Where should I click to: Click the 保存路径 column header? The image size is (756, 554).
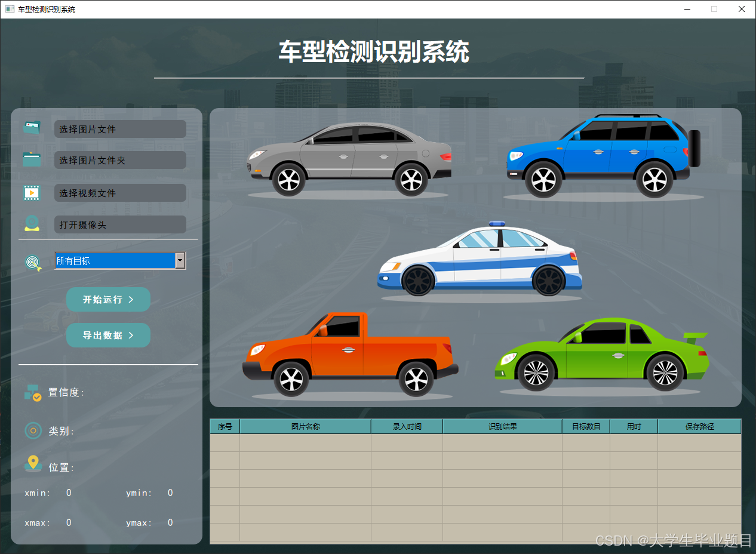tap(700, 426)
